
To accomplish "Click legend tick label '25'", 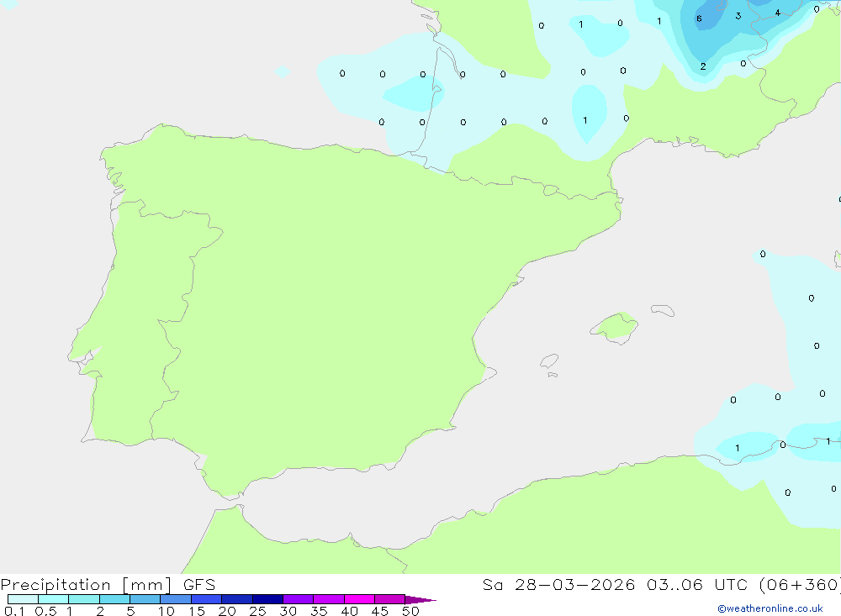I will 257,611.
